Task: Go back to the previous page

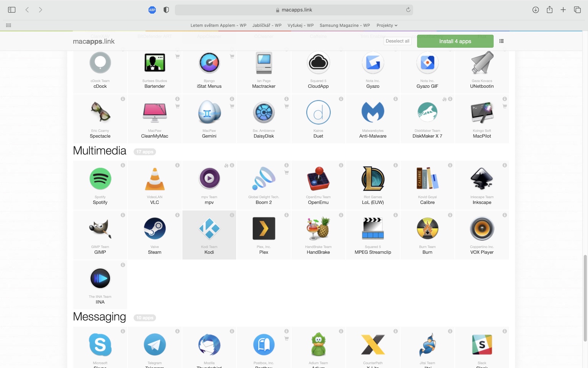Action: 27,10
